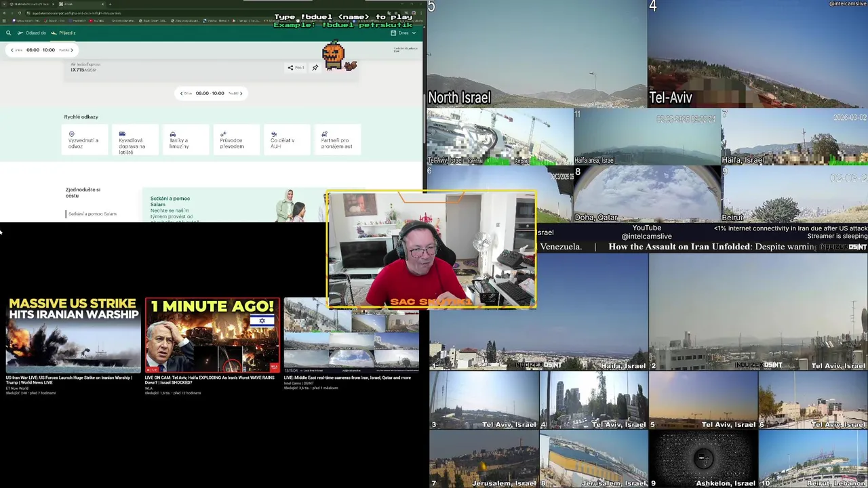Share the Air India Express IX715 flight

pyautogui.click(x=295, y=67)
